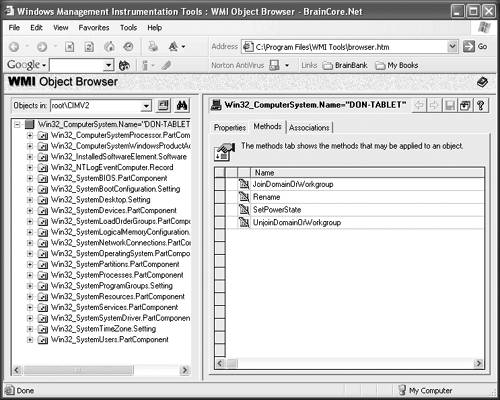Click the previous object arrow in object toolbar
Image resolution: width=500 pixels, height=400 pixels.
(419, 106)
